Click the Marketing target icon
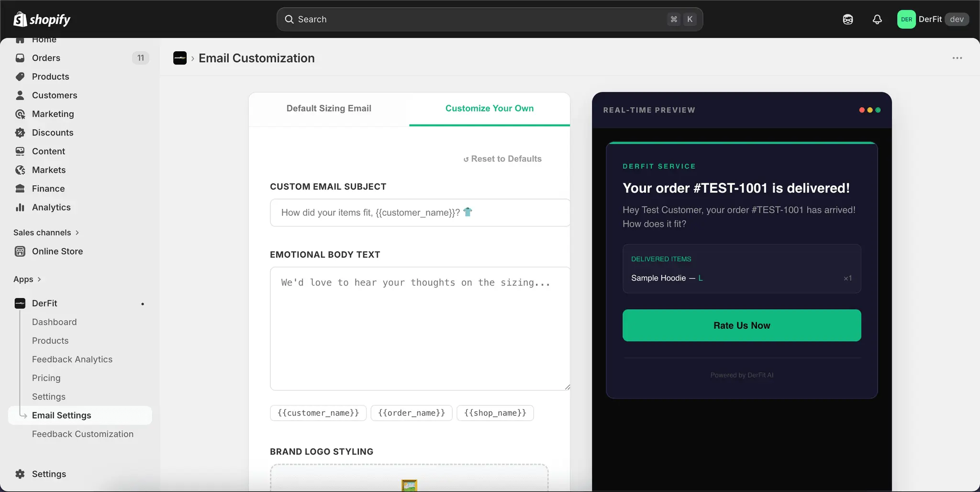Image resolution: width=980 pixels, height=492 pixels. (x=20, y=114)
